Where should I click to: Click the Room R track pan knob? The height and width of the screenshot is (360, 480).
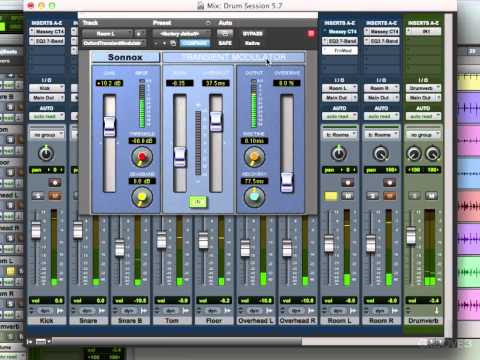coord(381,153)
